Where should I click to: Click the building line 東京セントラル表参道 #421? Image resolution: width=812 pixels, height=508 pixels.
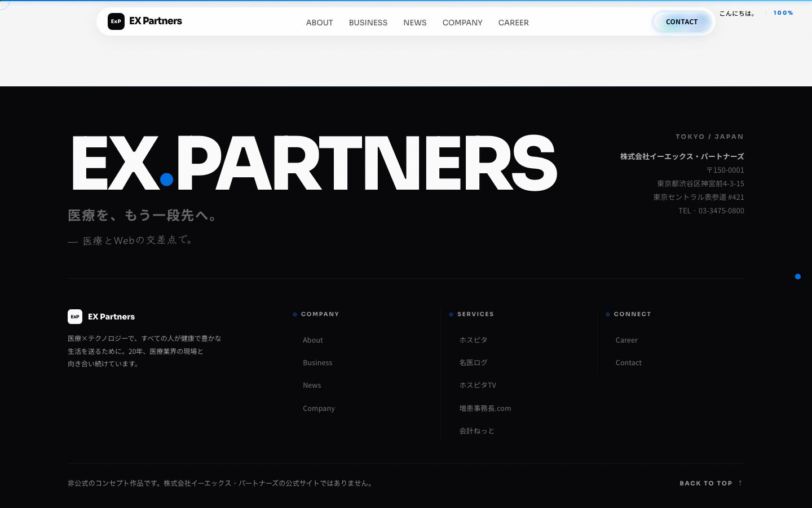click(699, 197)
